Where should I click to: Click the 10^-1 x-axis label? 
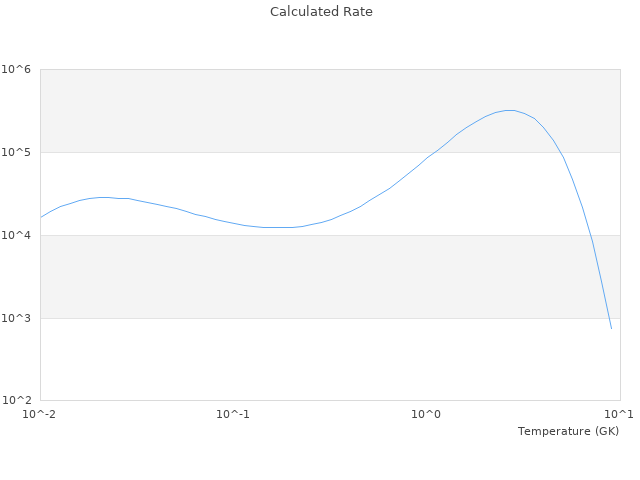(233, 415)
